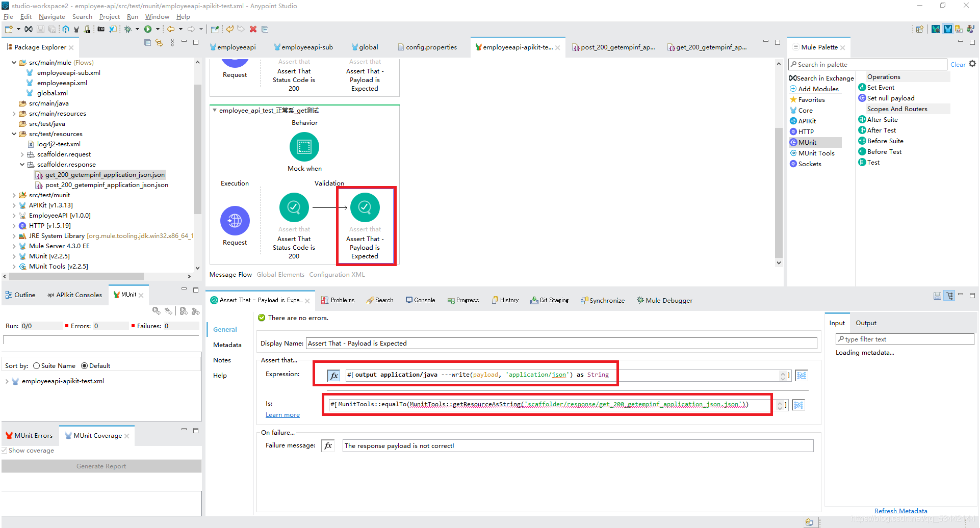The width and height of the screenshot is (980, 528).
Task: Collapse the src/main/mule folder
Action: click(14, 63)
